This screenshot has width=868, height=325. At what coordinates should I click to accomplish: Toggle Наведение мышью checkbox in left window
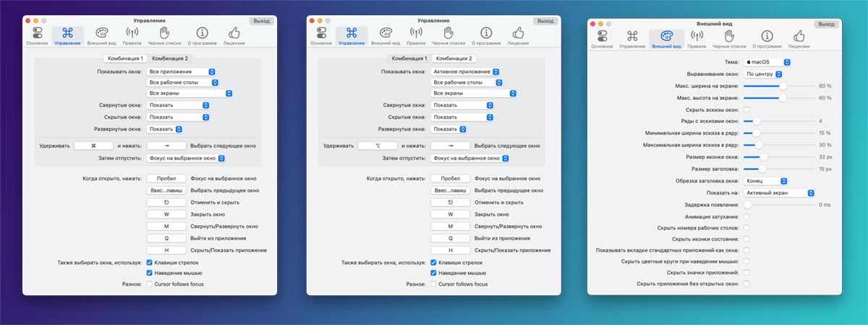pos(149,273)
